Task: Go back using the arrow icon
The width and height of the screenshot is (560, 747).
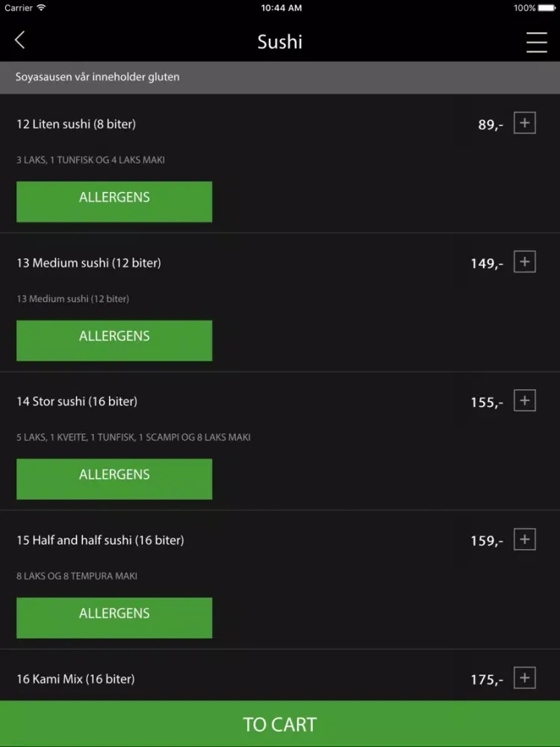Action: [19, 40]
